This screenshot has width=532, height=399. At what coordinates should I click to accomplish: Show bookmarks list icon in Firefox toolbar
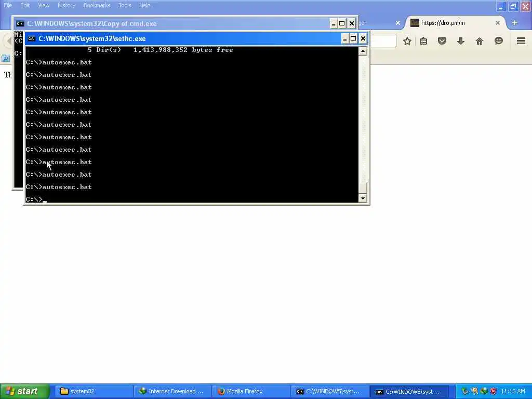pyautogui.click(x=423, y=42)
